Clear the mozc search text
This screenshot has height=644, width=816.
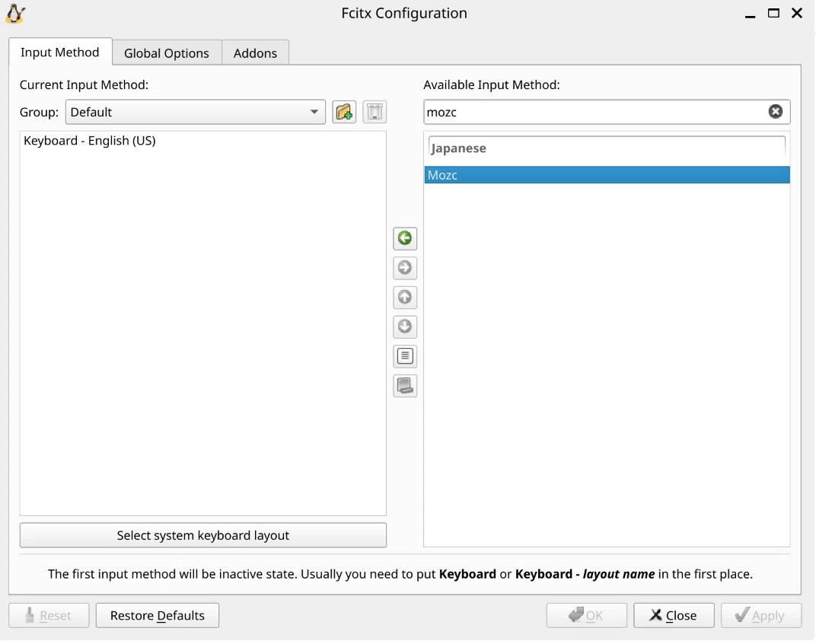click(776, 111)
